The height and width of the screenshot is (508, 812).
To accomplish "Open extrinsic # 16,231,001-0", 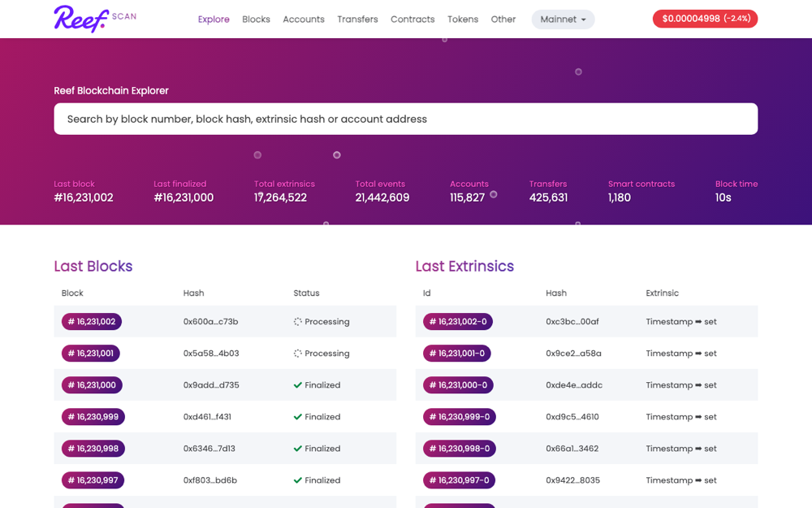I will 456,353.
